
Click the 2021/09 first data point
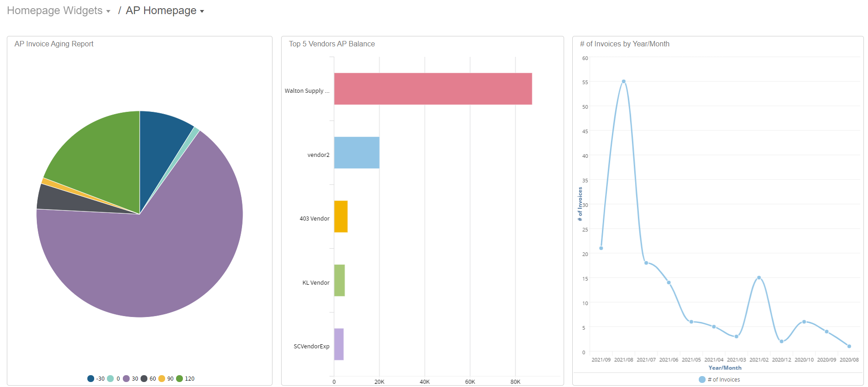601,248
